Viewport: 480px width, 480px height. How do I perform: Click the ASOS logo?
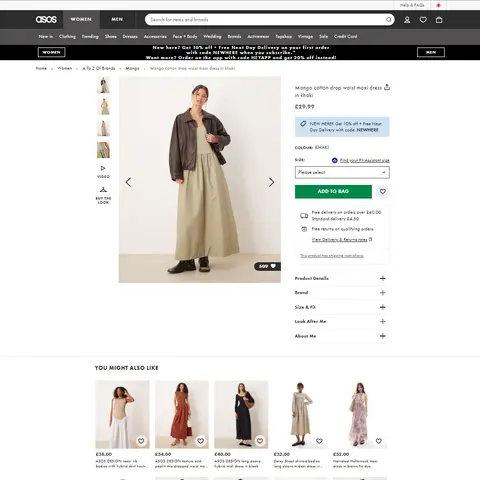pyautogui.click(x=46, y=19)
